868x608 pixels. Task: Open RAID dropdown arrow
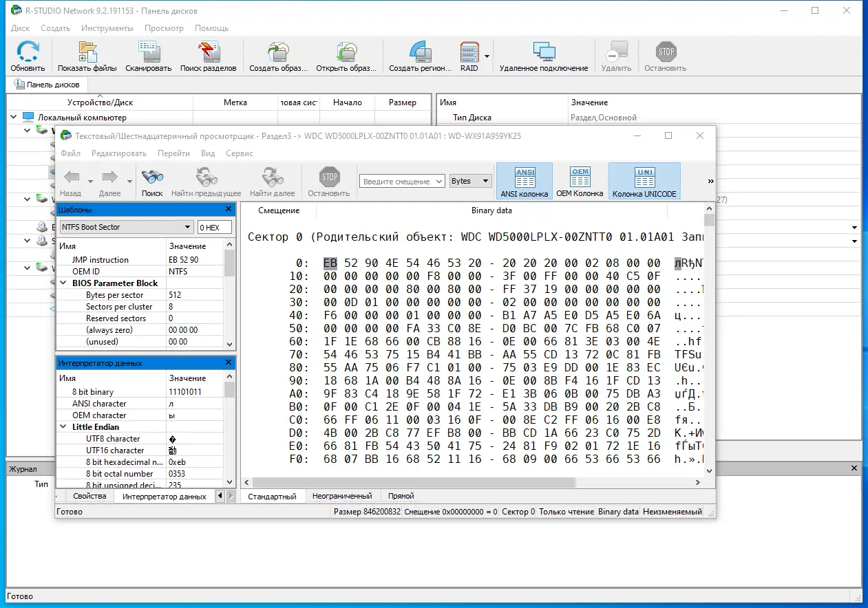click(487, 56)
